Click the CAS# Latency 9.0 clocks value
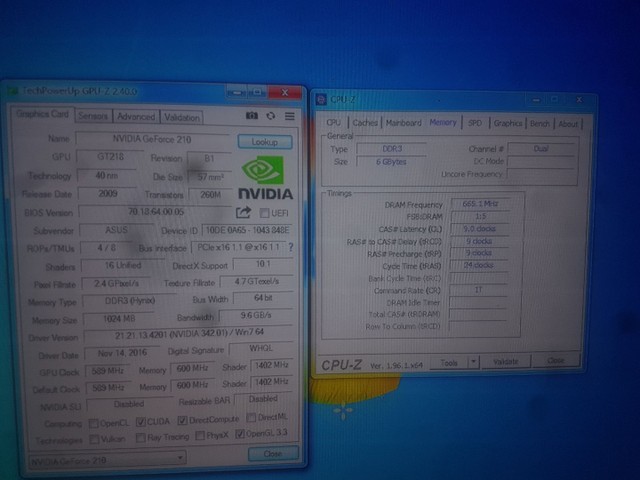640x480 pixels. [479, 229]
